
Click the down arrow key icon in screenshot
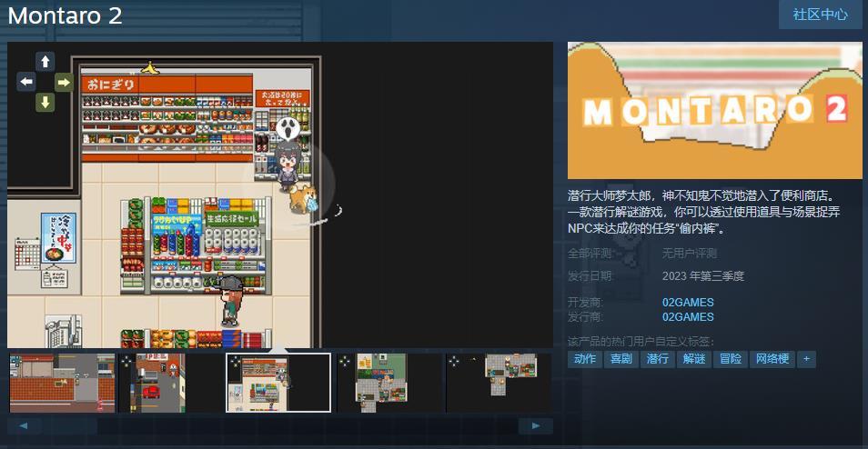pyautogui.click(x=45, y=102)
